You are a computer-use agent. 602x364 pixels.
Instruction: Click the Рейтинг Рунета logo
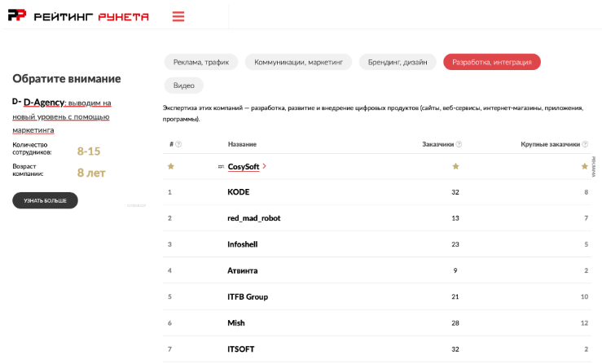tap(78, 15)
